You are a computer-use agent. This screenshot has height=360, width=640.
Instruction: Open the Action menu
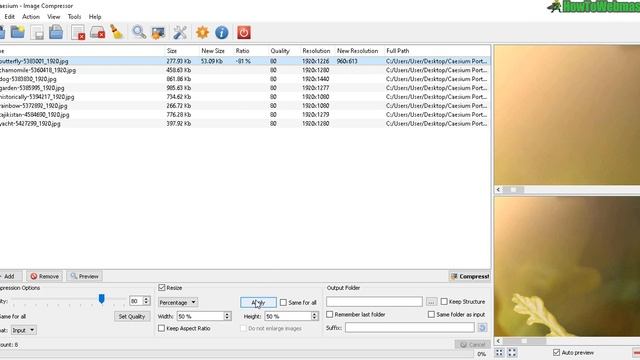pyautogui.click(x=31, y=17)
